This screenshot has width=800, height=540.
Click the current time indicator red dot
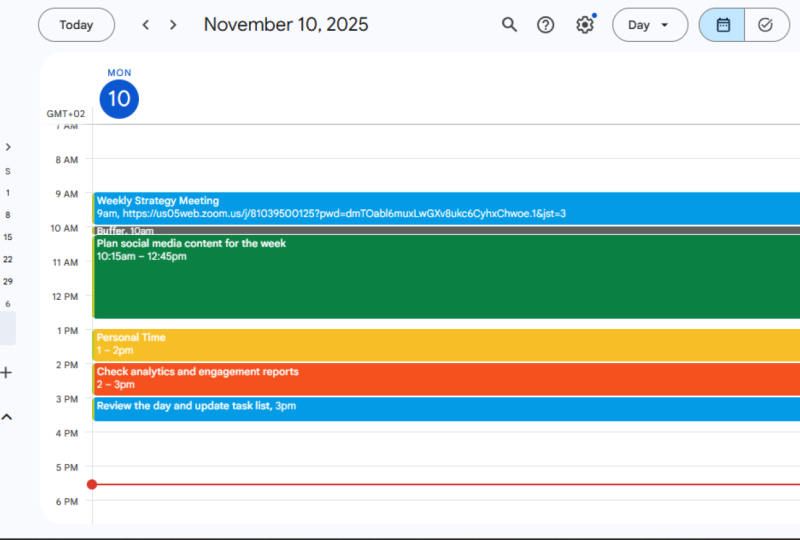coord(92,484)
